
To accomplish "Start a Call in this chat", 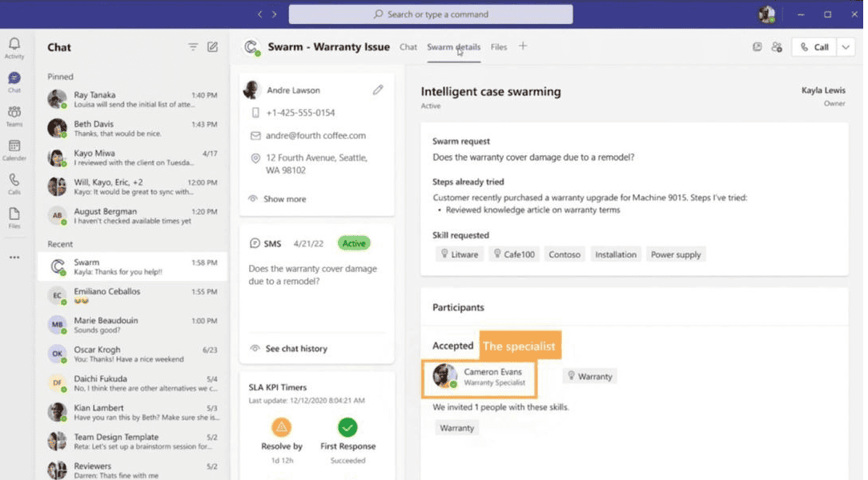I will click(x=814, y=47).
